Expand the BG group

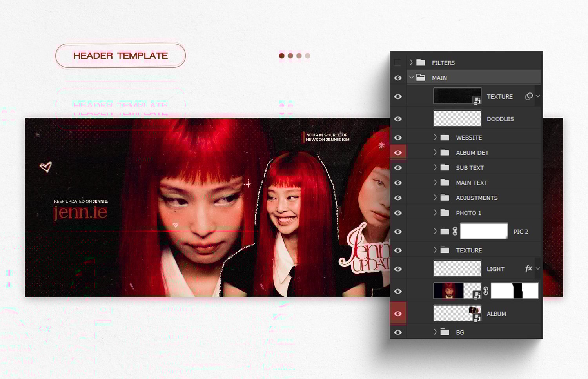435,332
